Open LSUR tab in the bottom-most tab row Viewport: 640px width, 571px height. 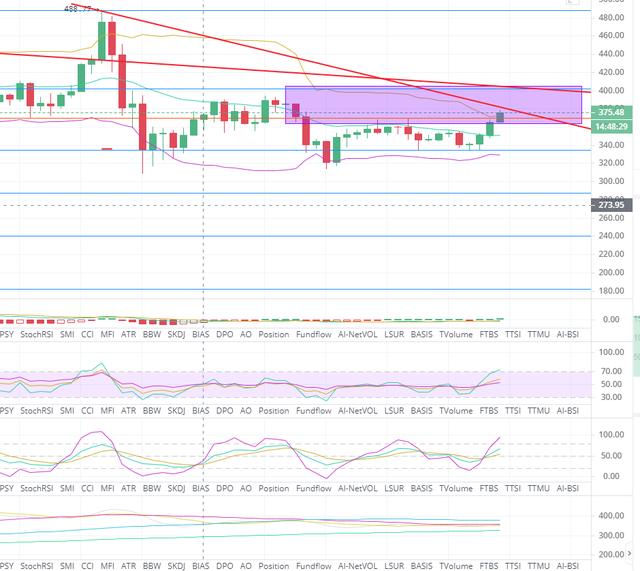tap(394, 566)
